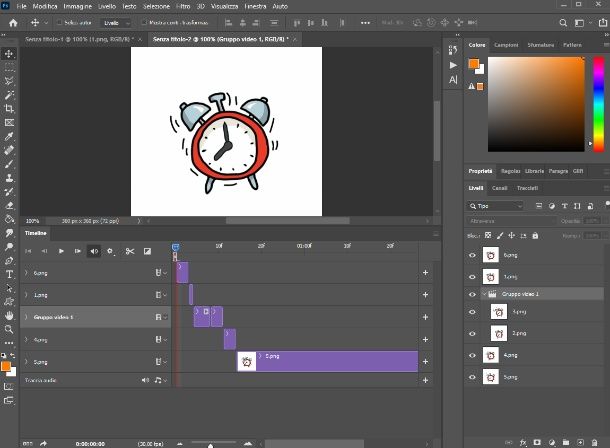Open the 4.png track filmstrip dropdown
Screen dimensions: 610x448
point(161,340)
